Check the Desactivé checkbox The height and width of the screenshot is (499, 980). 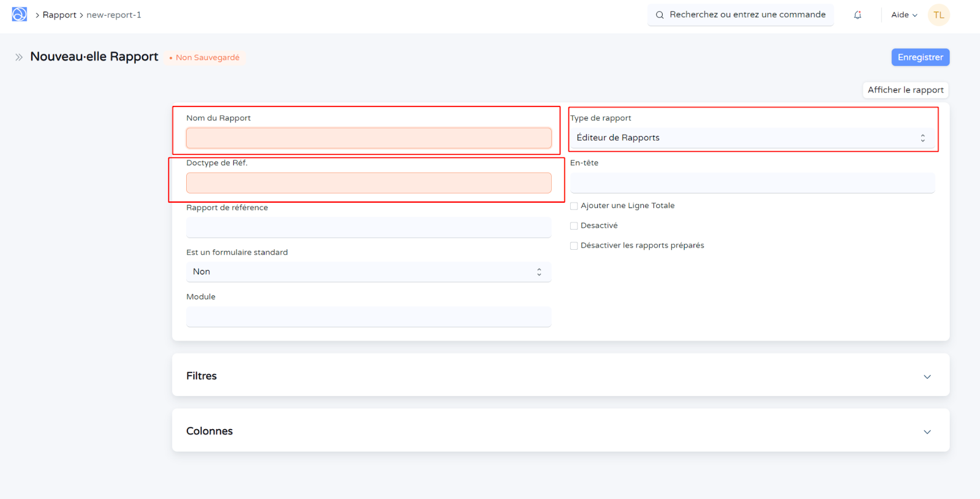574,226
